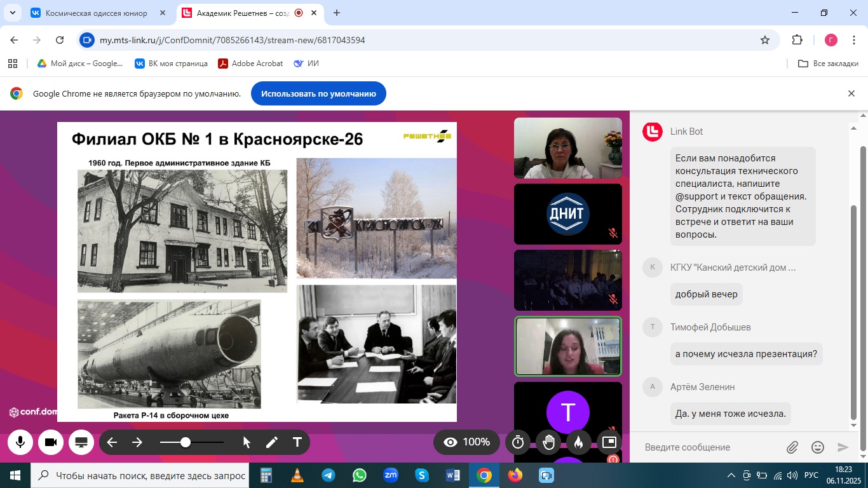Click the Использовать по умолчанию button
The height and width of the screenshot is (488, 868).
(318, 93)
